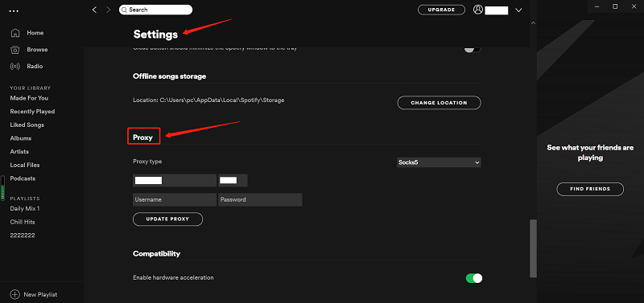The image size is (644, 303).
Task: Click the proxy Username field
Action: 175,199
